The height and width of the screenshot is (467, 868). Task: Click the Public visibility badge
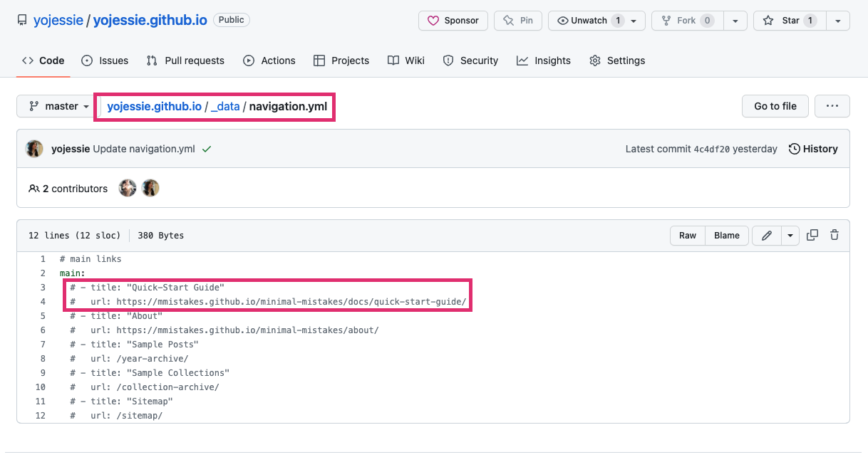[232, 20]
